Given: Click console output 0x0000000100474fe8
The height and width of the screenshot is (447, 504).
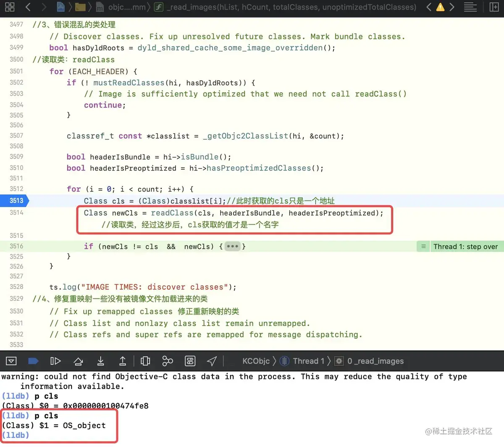Looking at the screenshot, I should pyautogui.click(x=106, y=406).
